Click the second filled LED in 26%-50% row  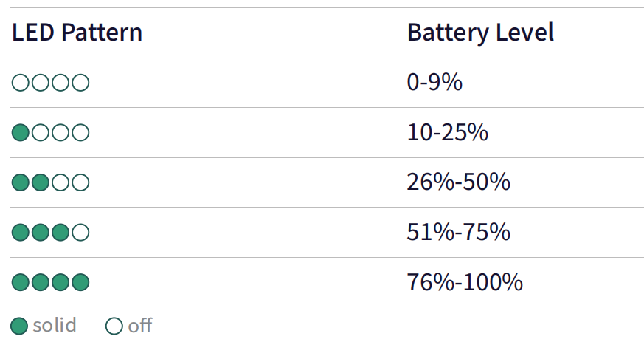(x=41, y=182)
